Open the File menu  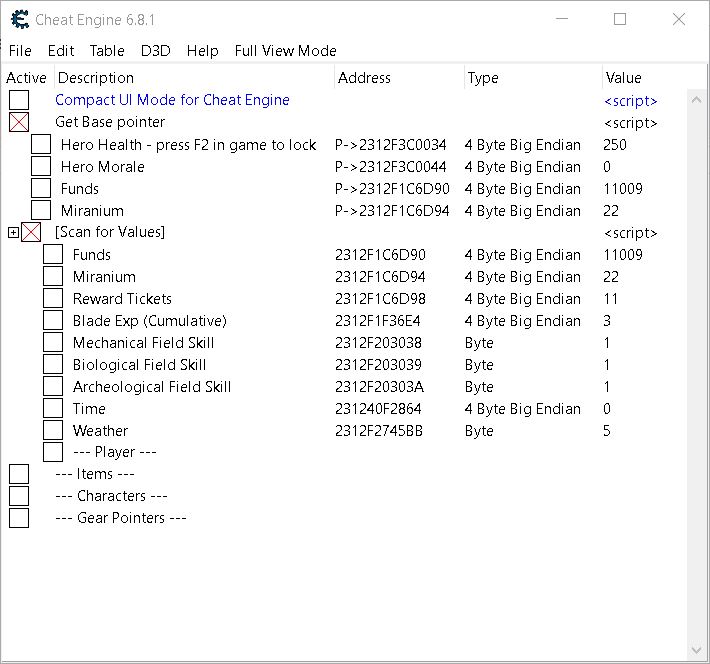20,51
